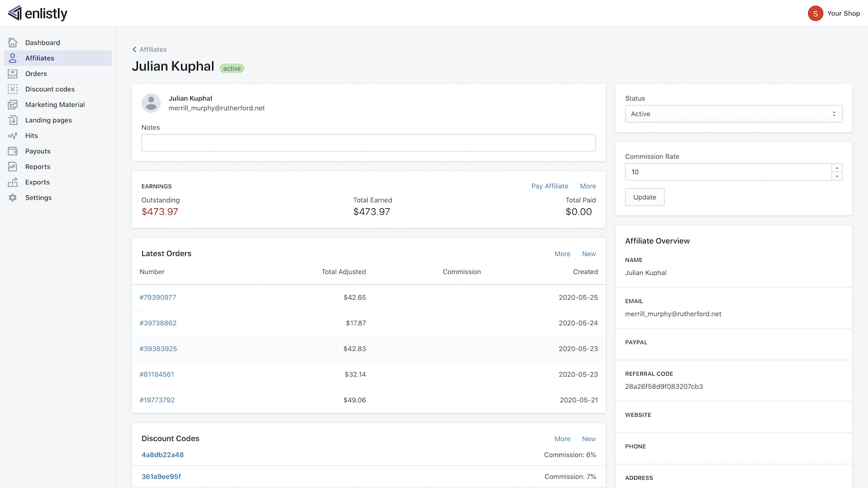Decrease commission rate with down stepper arrow
This screenshot has width=868, height=488.
click(837, 176)
